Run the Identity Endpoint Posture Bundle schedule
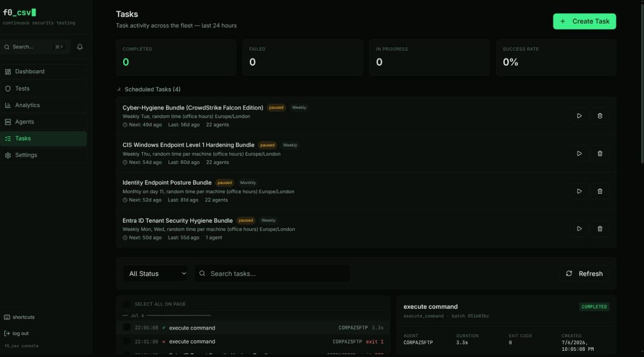This screenshot has height=357, width=644. [x=579, y=191]
